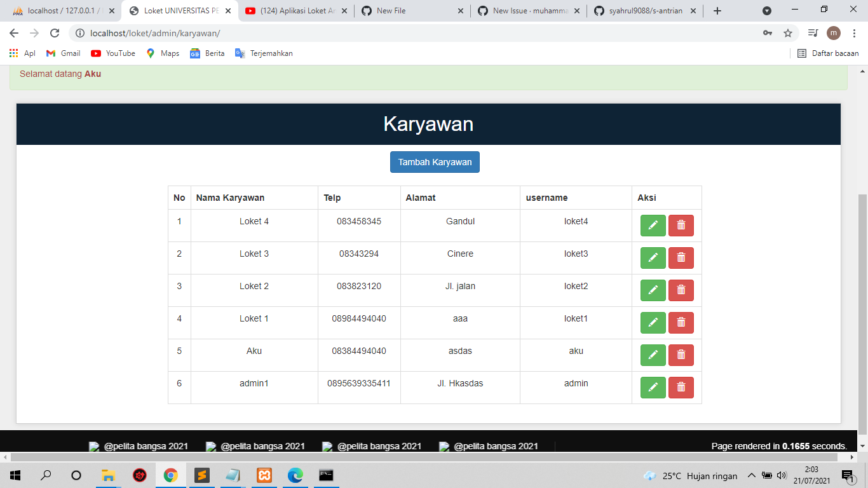Click the edit pencil icon for Loket 4

tap(653, 225)
